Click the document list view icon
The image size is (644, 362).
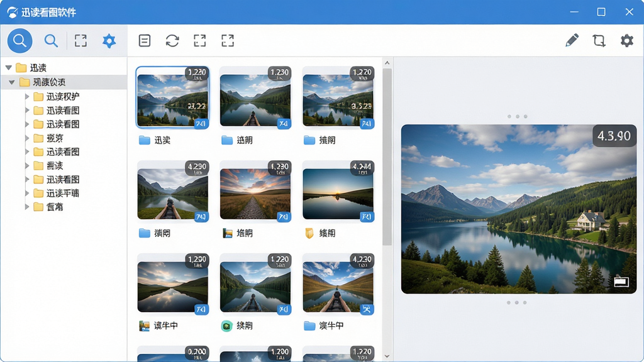[x=145, y=41]
